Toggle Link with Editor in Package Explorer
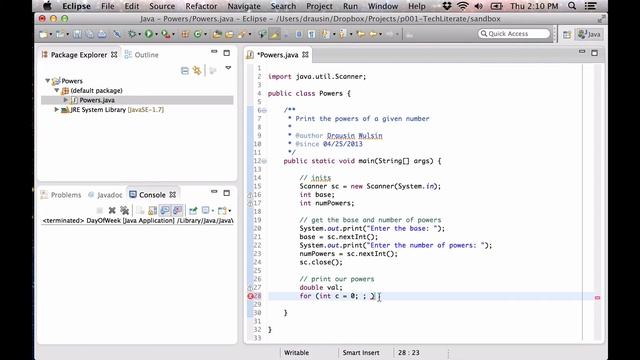640x360 pixels. tap(197, 71)
